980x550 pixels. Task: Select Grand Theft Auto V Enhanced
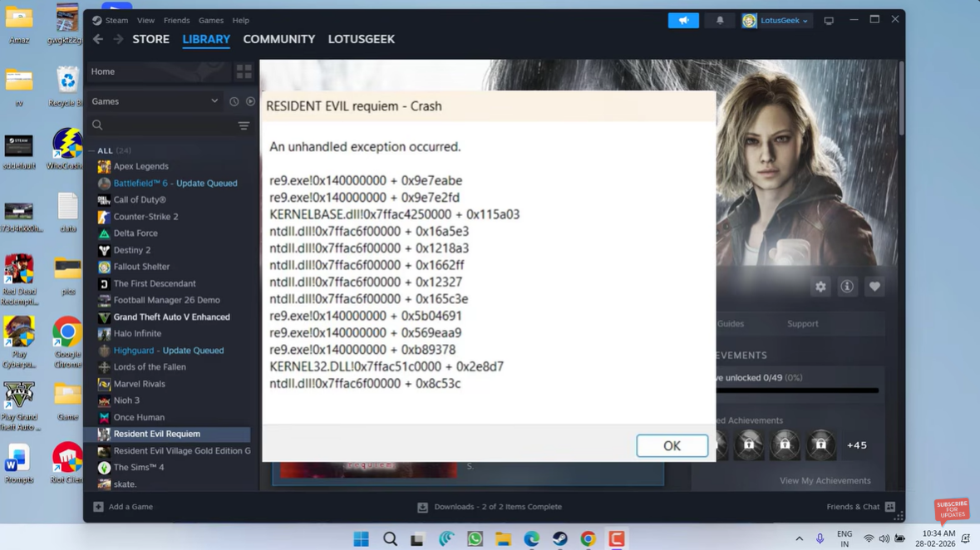(x=171, y=317)
